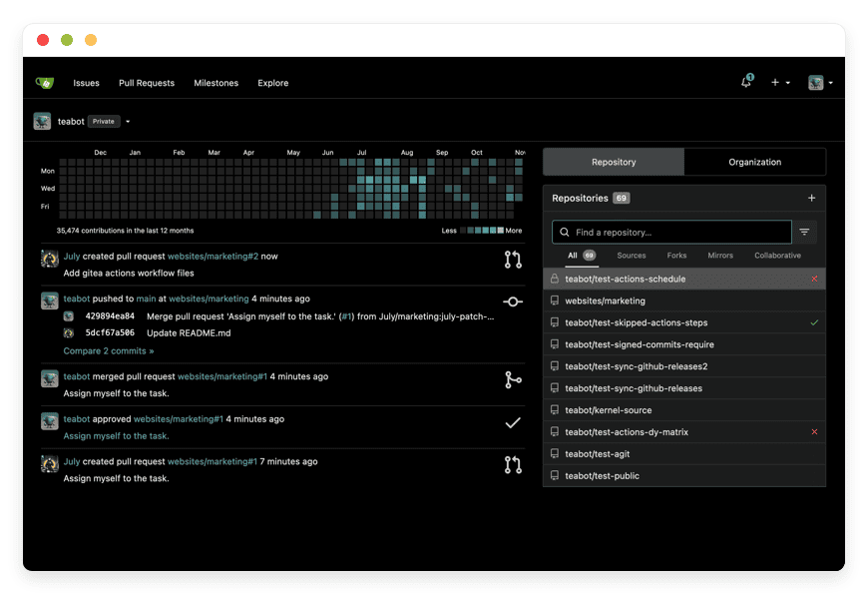Go to Issues in the top navigation

pos(87,83)
